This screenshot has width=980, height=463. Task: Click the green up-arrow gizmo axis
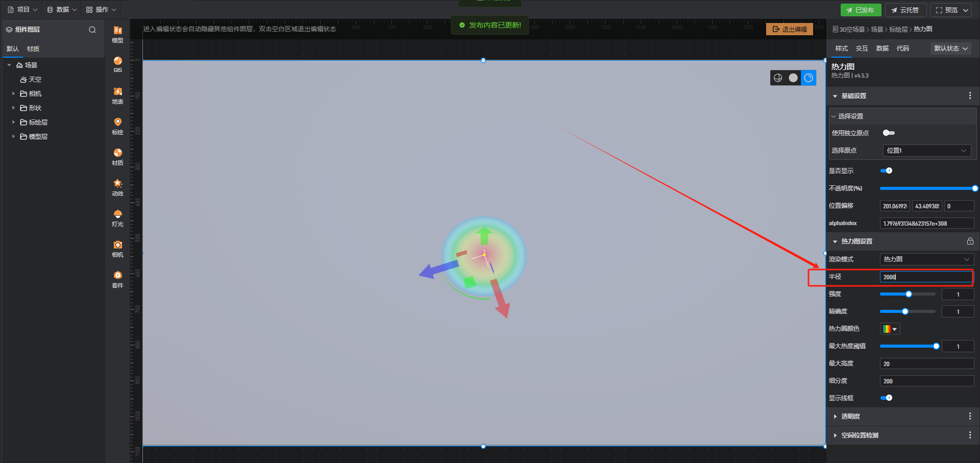[x=484, y=236]
